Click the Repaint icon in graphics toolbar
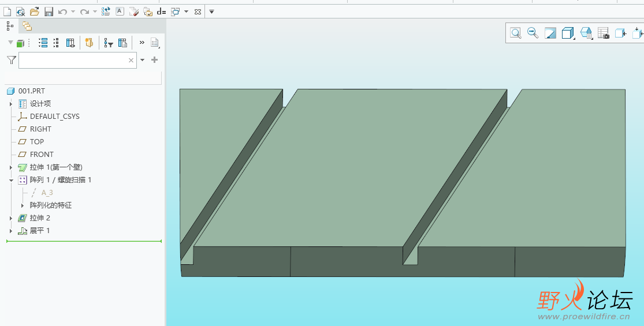Image resolution: width=644 pixels, height=326 pixels. [x=550, y=33]
